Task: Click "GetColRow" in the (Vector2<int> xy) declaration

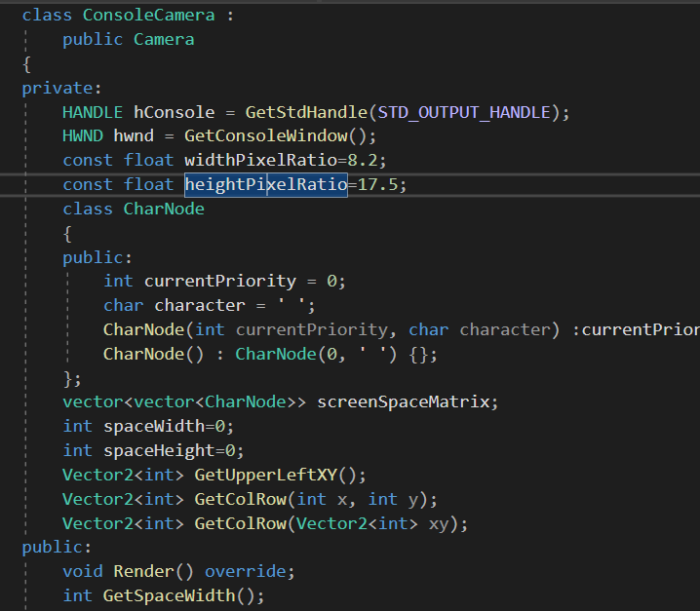Action: click(240, 523)
